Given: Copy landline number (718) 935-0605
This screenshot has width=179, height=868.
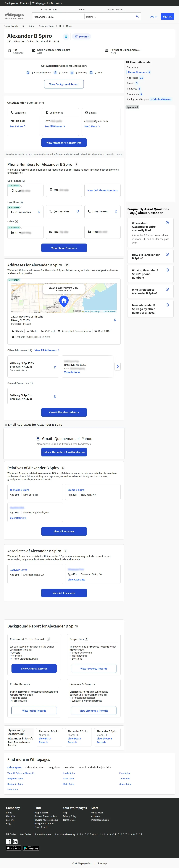Looking at the screenshot, I should click(39, 212).
